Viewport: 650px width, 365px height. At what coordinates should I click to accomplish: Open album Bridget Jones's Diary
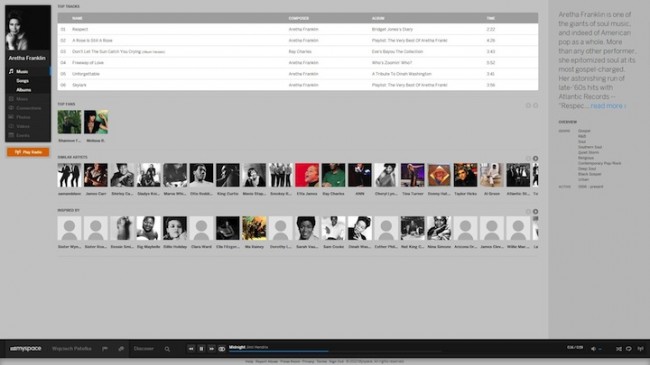point(392,29)
